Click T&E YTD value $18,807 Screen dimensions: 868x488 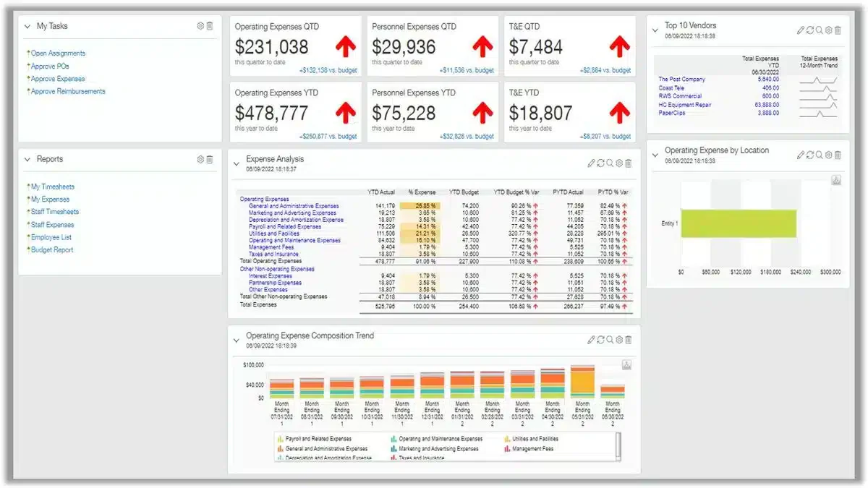(x=541, y=114)
